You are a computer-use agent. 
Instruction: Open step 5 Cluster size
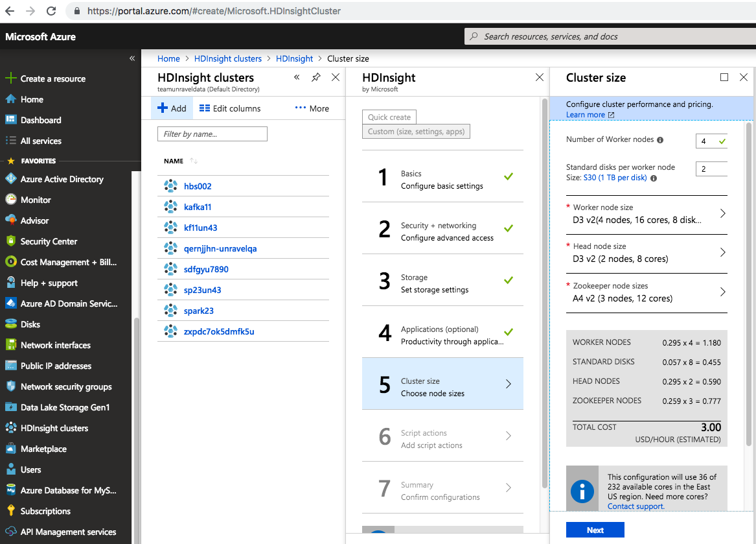[442, 384]
